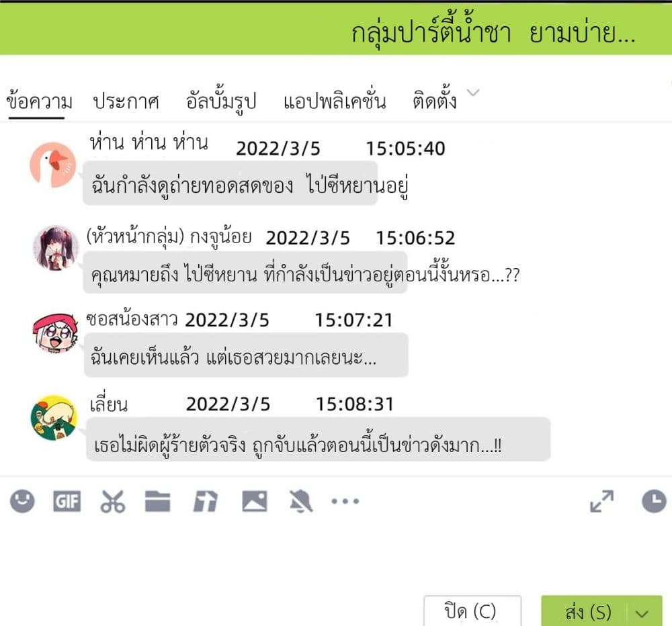Viewport: 672px width, 626px height.
Task: Open message history clock icon
Action: (654, 501)
